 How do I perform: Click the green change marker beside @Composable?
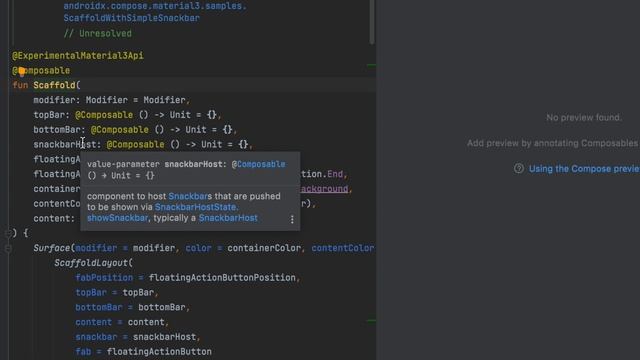pyautogui.click(x=371, y=65)
